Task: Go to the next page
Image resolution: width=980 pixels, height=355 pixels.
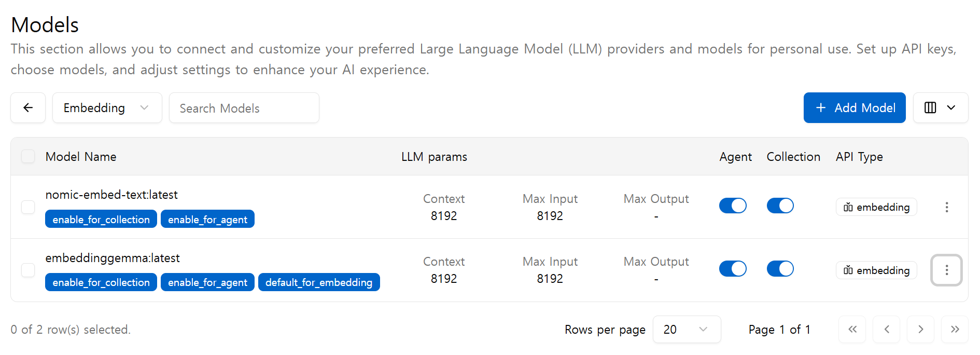Action: click(x=920, y=330)
